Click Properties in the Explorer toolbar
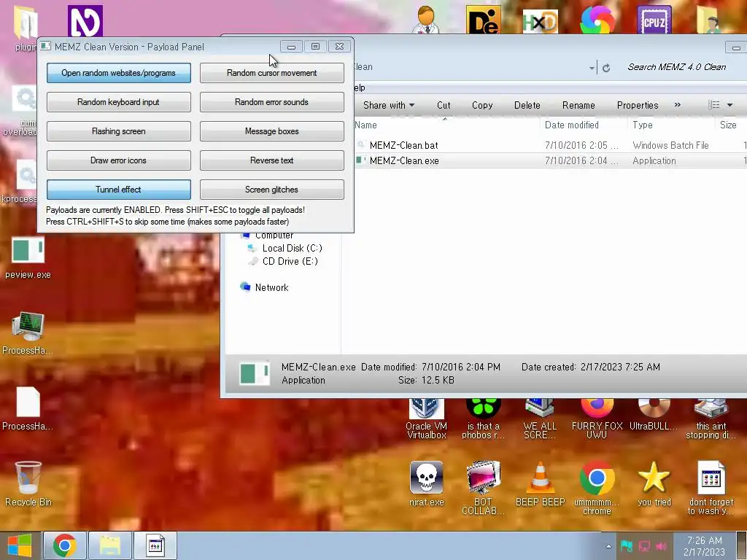The height and width of the screenshot is (560, 747). 638,105
